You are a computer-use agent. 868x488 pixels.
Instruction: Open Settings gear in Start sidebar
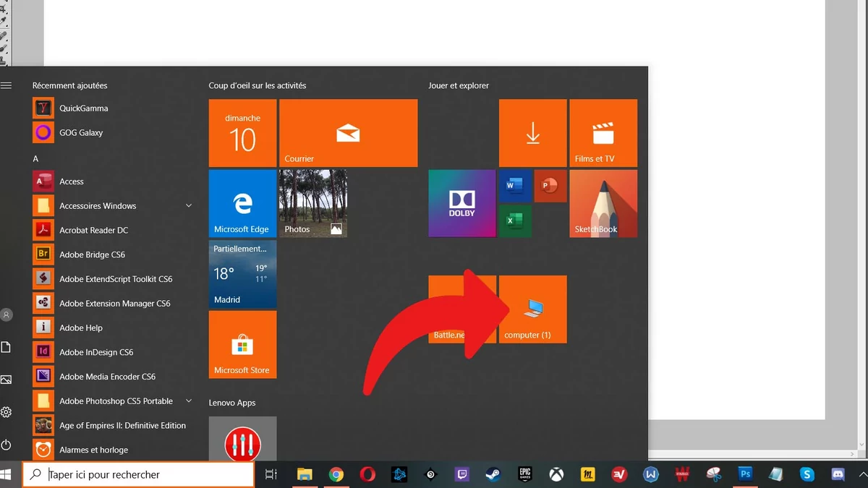[x=7, y=412]
